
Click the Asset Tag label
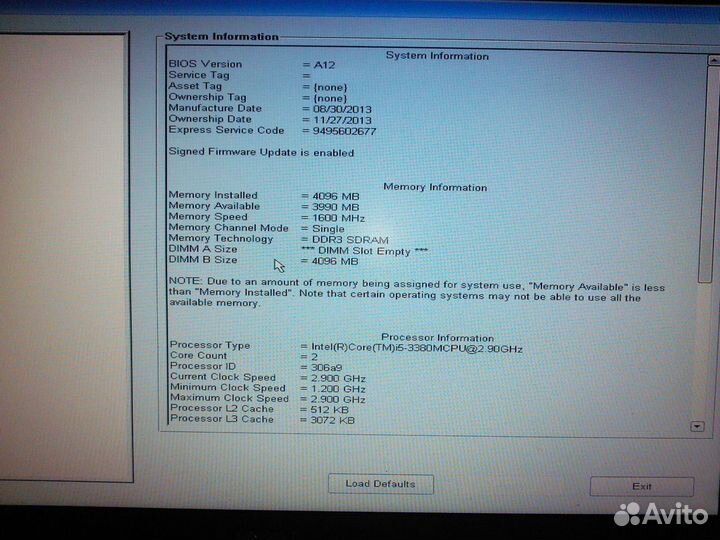pos(195,86)
